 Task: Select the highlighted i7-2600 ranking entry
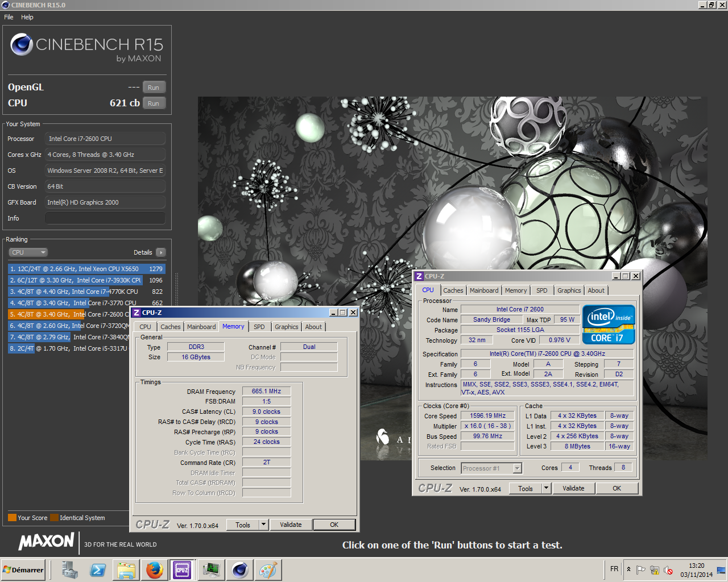coord(69,314)
